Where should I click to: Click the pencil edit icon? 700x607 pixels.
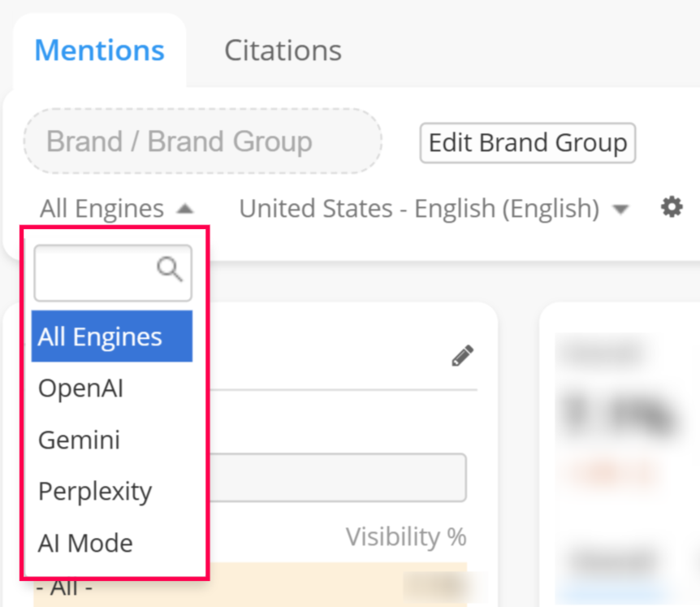pyautogui.click(x=462, y=356)
